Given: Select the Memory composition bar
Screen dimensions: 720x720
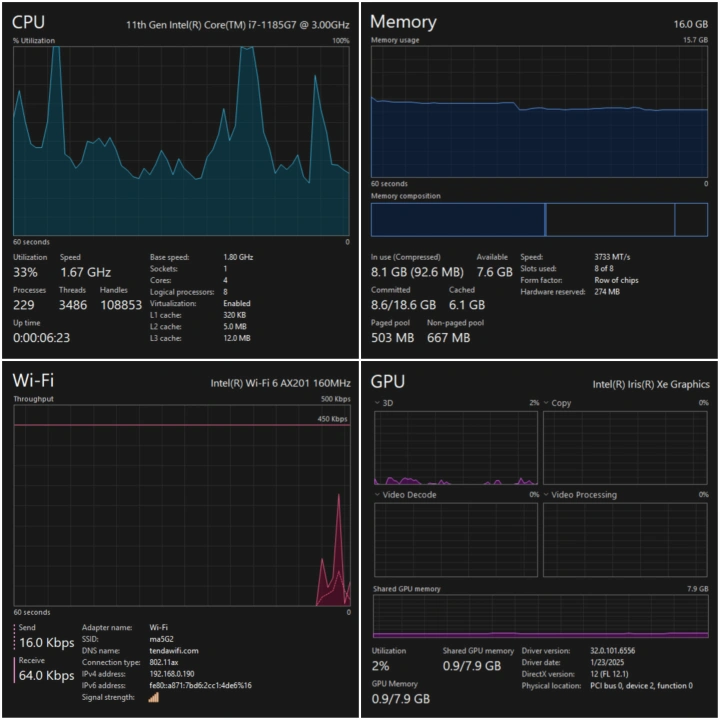Looking at the screenshot, I should [x=539, y=219].
